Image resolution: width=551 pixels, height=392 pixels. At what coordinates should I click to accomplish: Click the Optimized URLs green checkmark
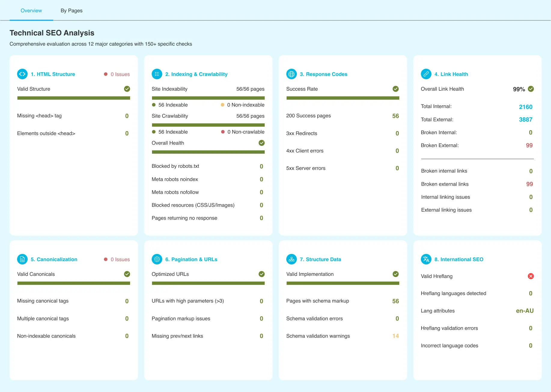coord(262,274)
